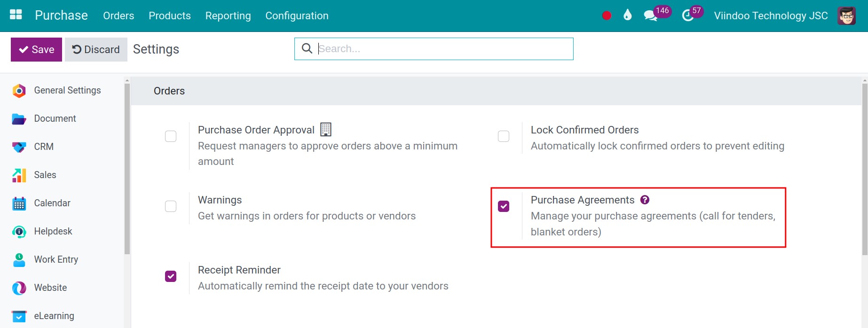Image resolution: width=868 pixels, height=328 pixels.
Task: Click Viindoo Technology JSC company switcher
Action: coord(771,16)
